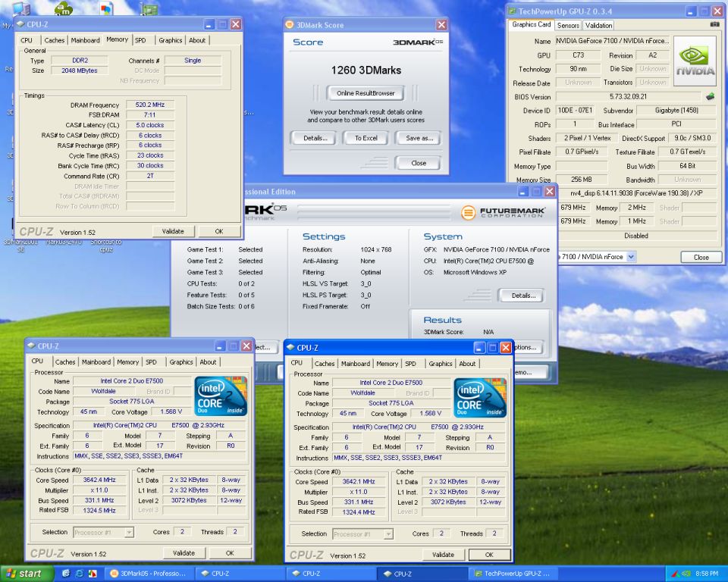Click Command Rate value 2T
The width and height of the screenshot is (728, 582).
coord(150,177)
